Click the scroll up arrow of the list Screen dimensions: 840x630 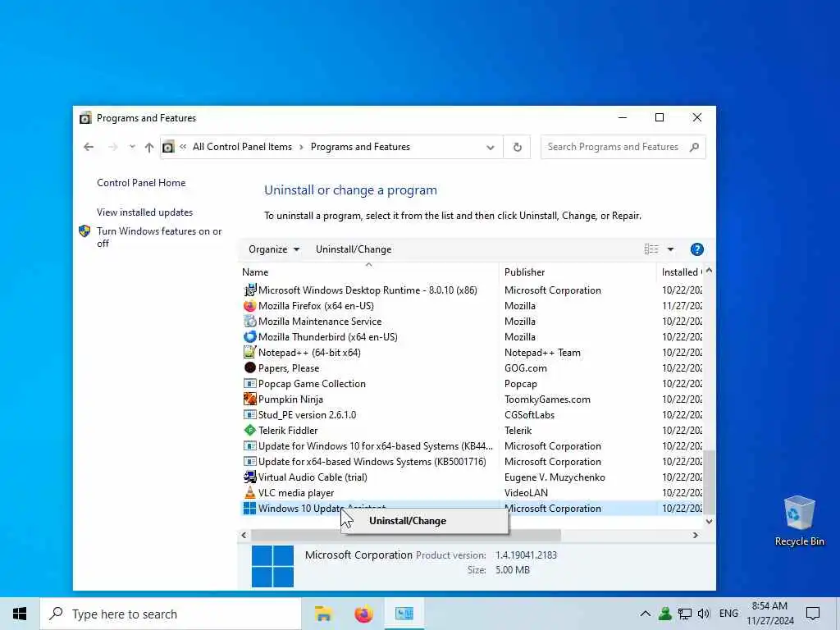pyautogui.click(x=710, y=271)
